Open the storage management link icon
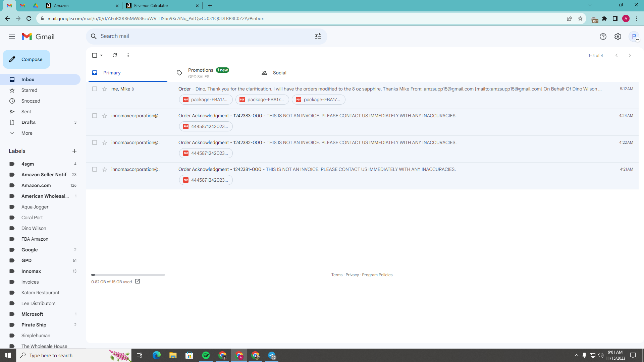The width and height of the screenshot is (644, 362). [x=138, y=282]
